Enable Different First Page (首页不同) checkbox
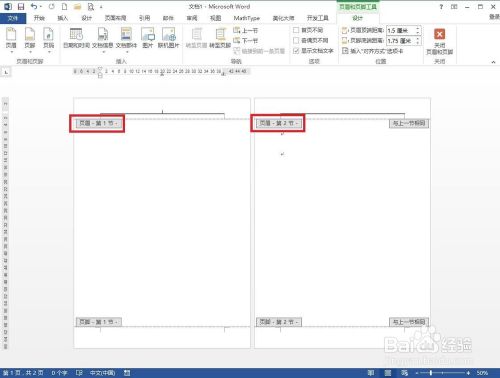The height and width of the screenshot is (378, 500). click(x=296, y=30)
